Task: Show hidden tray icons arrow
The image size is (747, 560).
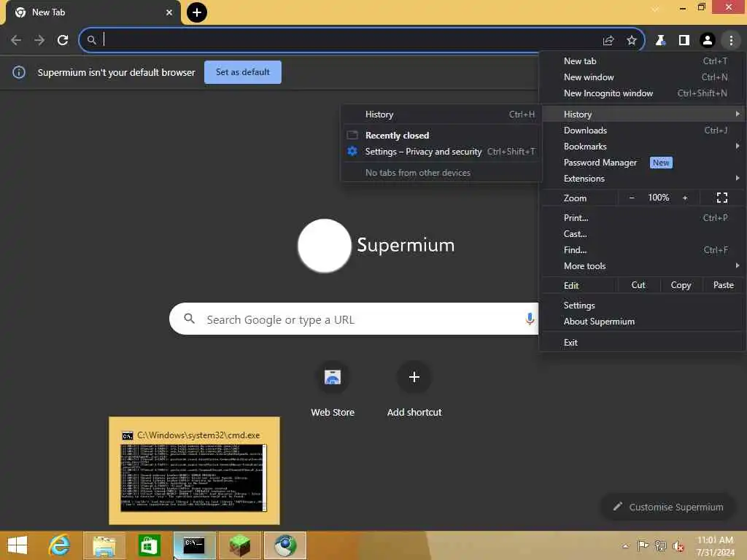Action: (x=625, y=546)
